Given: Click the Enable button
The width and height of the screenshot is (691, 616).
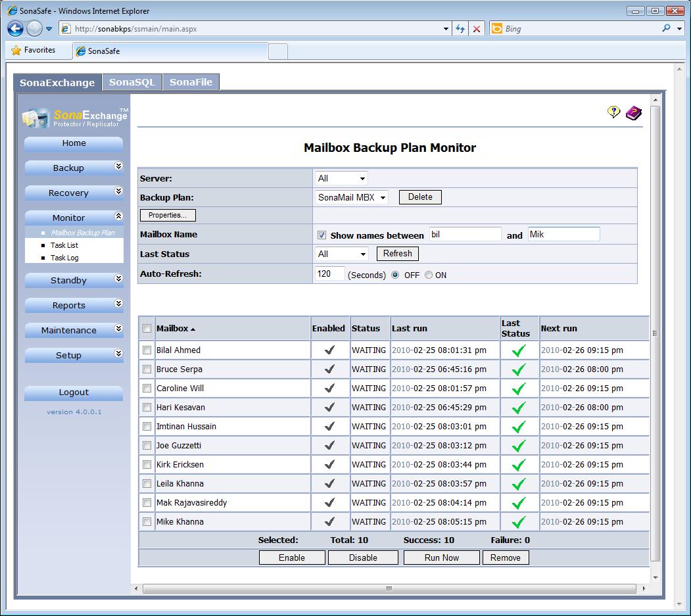Looking at the screenshot, I should 292,557.
